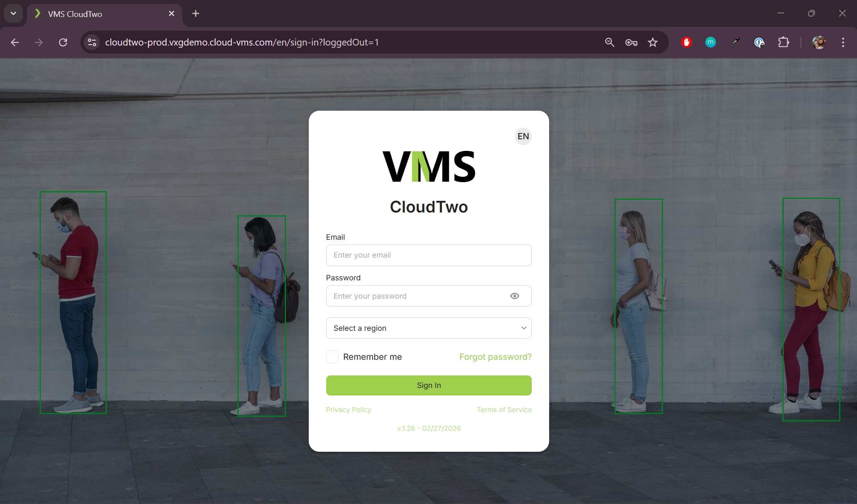Open the Privacy Policy link

click(349, 410)
